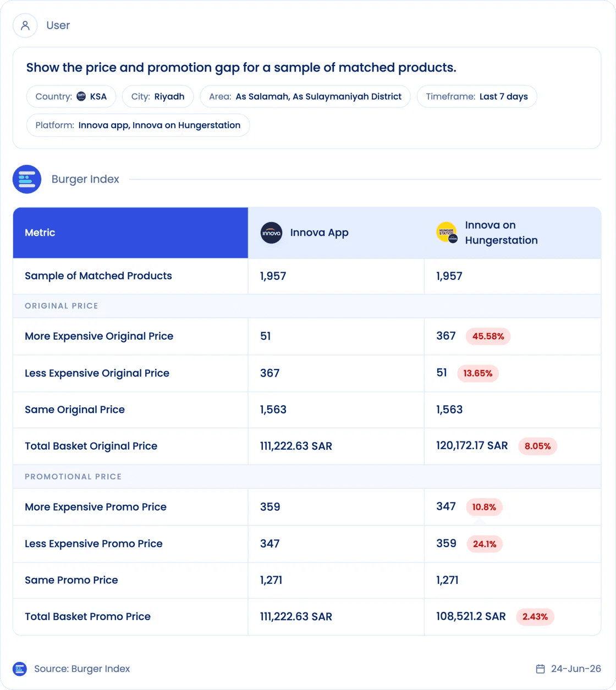This screenshot has width=616, height=690.
Task: Open the Timeframe: Last 7 days chip
Action: (x=477, y=96)
